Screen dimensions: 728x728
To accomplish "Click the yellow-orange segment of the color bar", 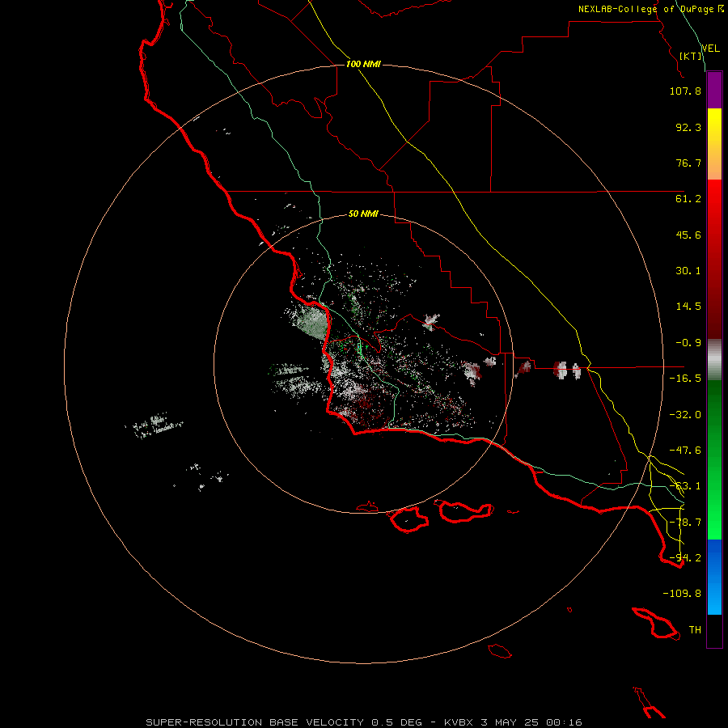I will [x=714, y=144].
